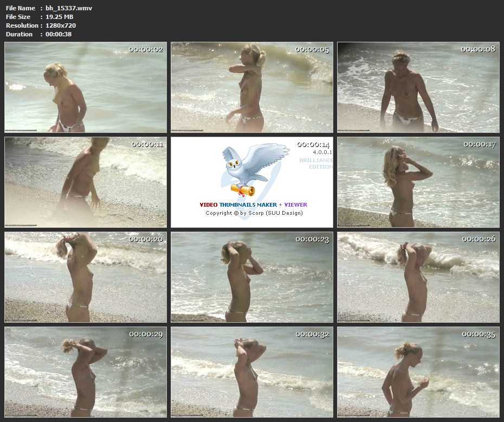The height and width of the screenshot is (422, 504).
Task: Select the 19.25 MB file size value
Action: point(60,17)
